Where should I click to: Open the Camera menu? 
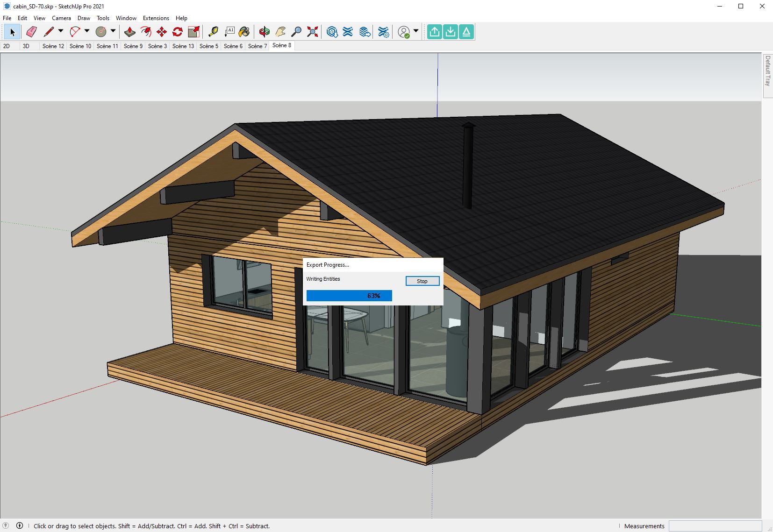coord(61,18)
